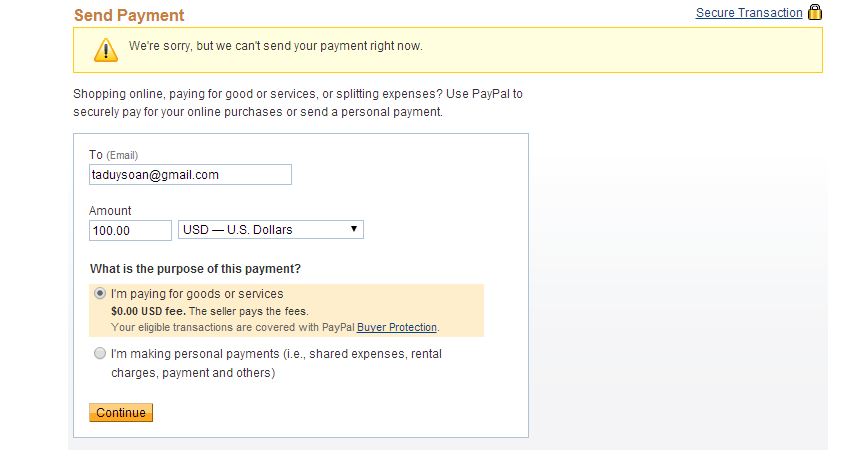The width and height of the screenshot is (852, 463).
Task: Click the "Shopping online" intro paragraph
Action: (298, 103)
